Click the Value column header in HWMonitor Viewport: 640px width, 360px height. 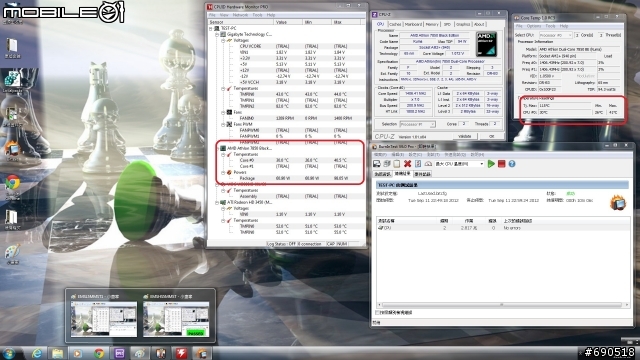288,22
